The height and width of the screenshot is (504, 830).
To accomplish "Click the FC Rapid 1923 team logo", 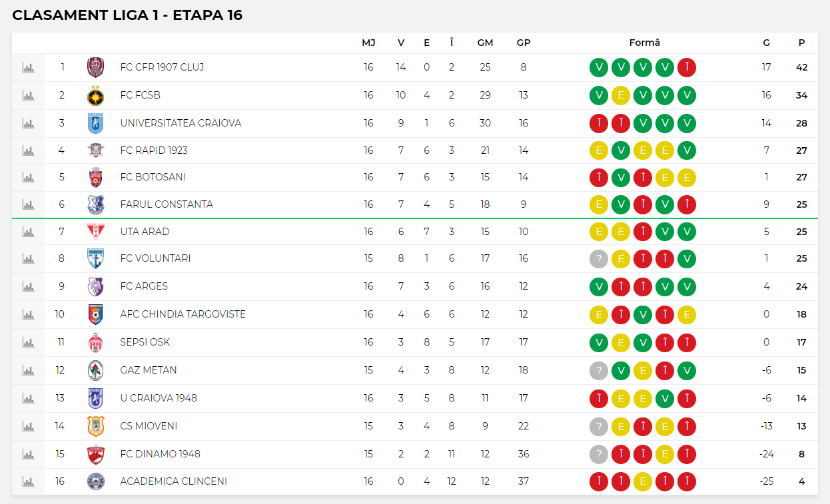I will pos(96,150).
